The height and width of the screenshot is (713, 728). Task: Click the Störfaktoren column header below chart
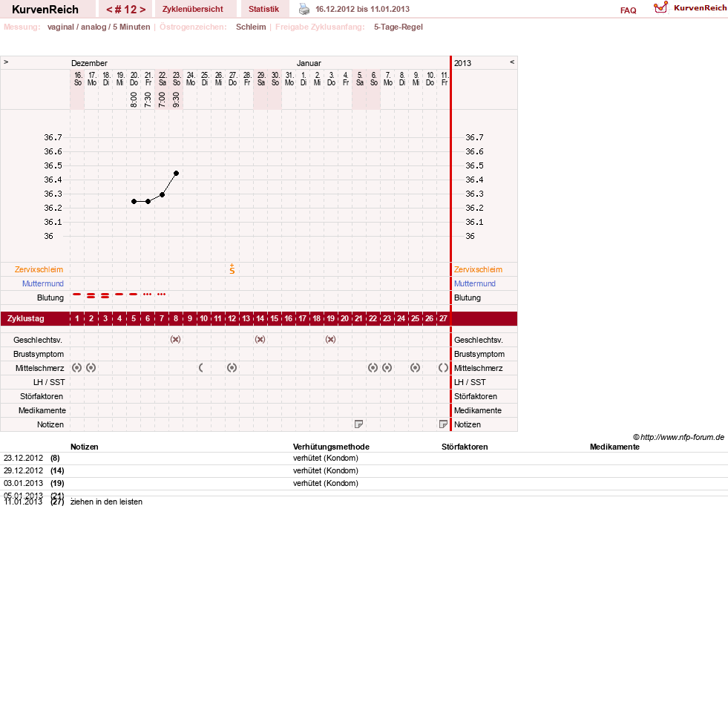(x=465, y=447)
